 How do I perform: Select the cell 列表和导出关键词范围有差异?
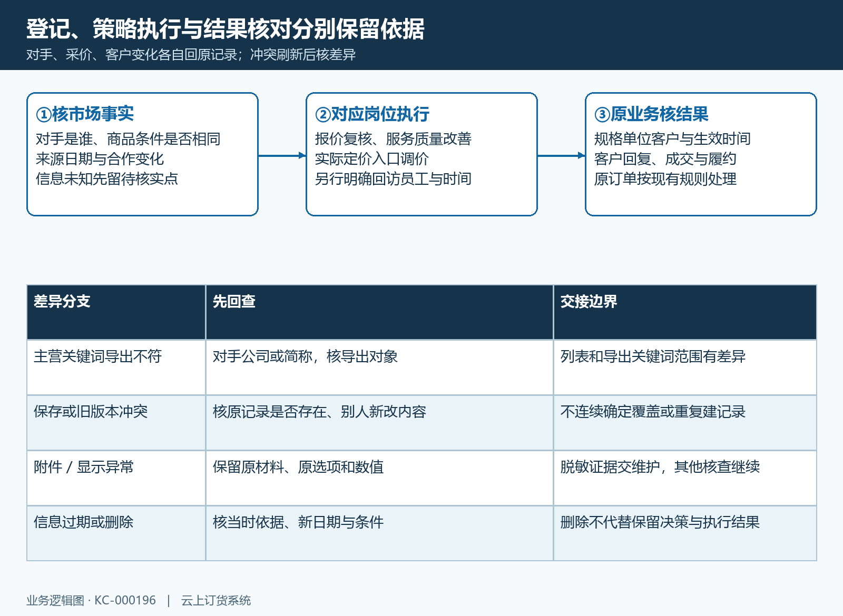click(685, 367)
